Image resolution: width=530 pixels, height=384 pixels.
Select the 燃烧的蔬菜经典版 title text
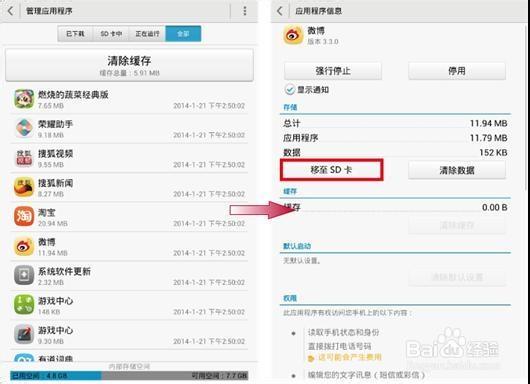pos(73,95)
